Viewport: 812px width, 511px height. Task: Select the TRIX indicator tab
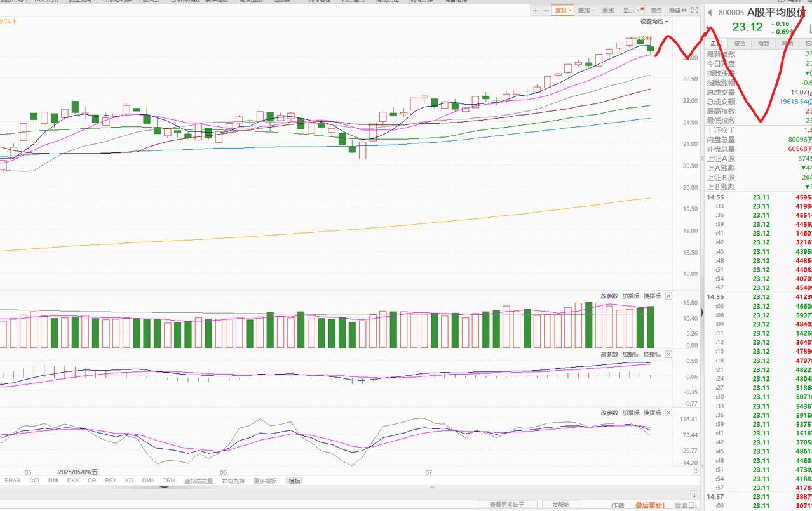click(169, 481)
